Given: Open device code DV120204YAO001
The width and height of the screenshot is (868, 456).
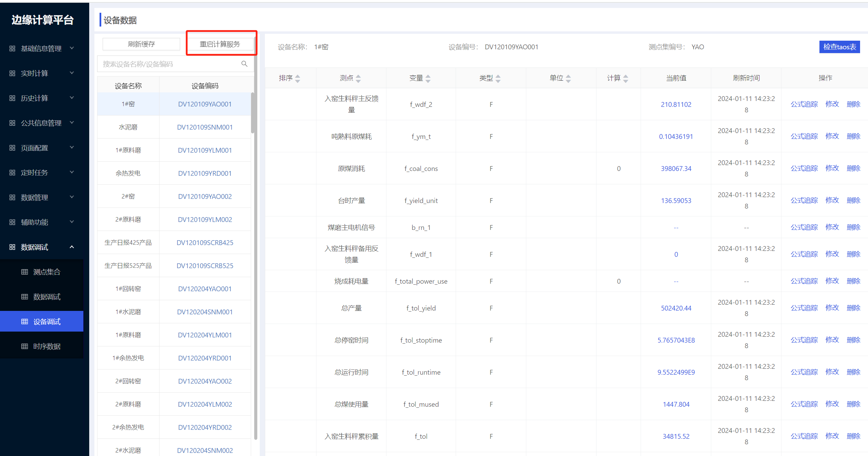Looking at the screenshot, I should [205, 289].
